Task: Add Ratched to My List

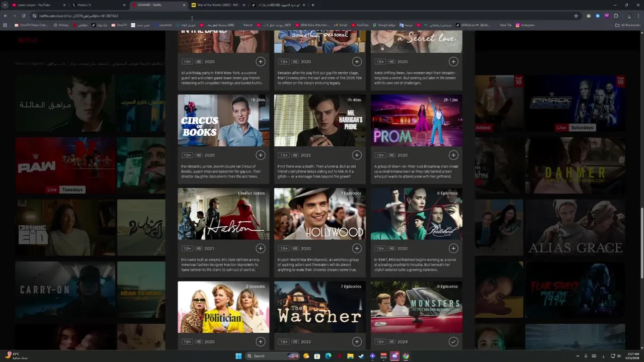Action: 453,248
